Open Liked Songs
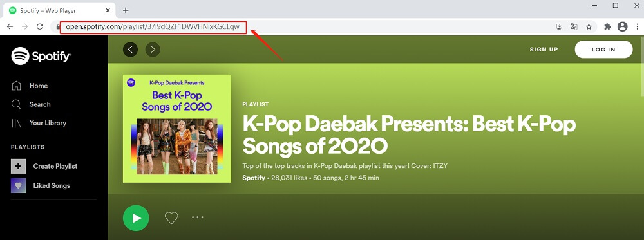Screen dimensions: 644x240 coord(52,185)
